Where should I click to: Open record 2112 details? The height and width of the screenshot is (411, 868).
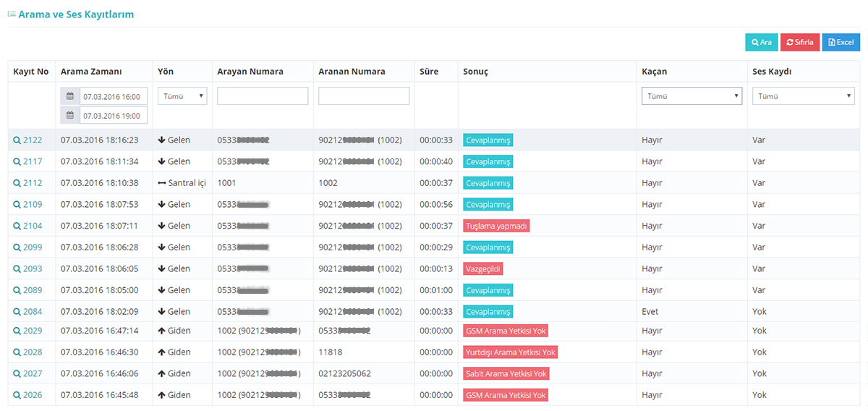point(27,183)
